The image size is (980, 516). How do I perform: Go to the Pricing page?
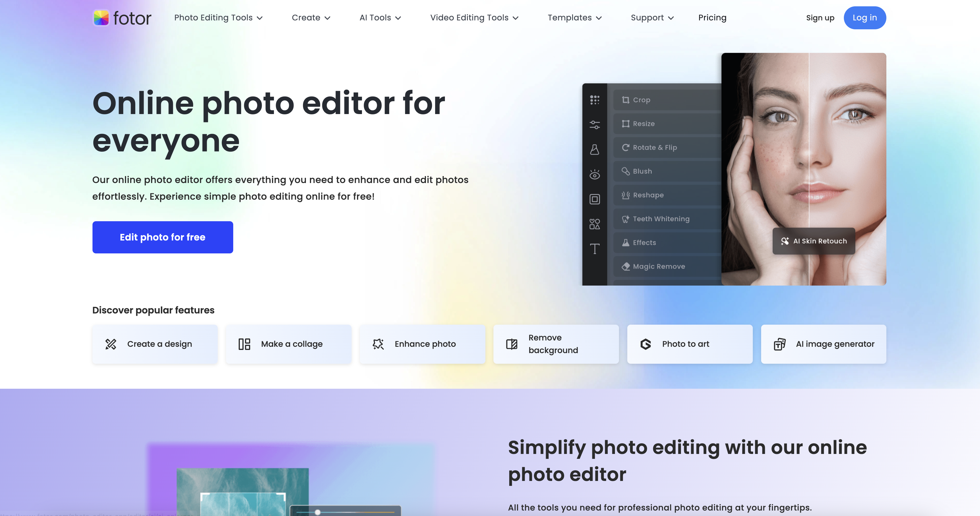tap(712, 18)
